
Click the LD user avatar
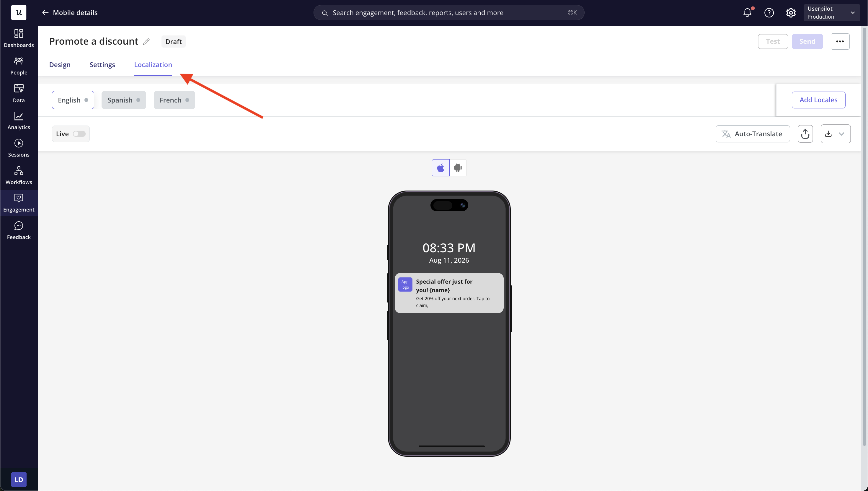[19, 479]
